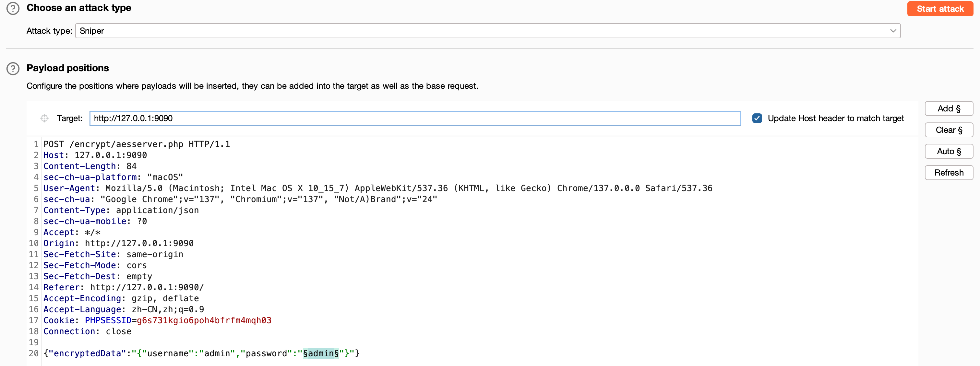Click the Referer header line
Viewport: 980px width, 366px height.
click(x=124, y=287)
